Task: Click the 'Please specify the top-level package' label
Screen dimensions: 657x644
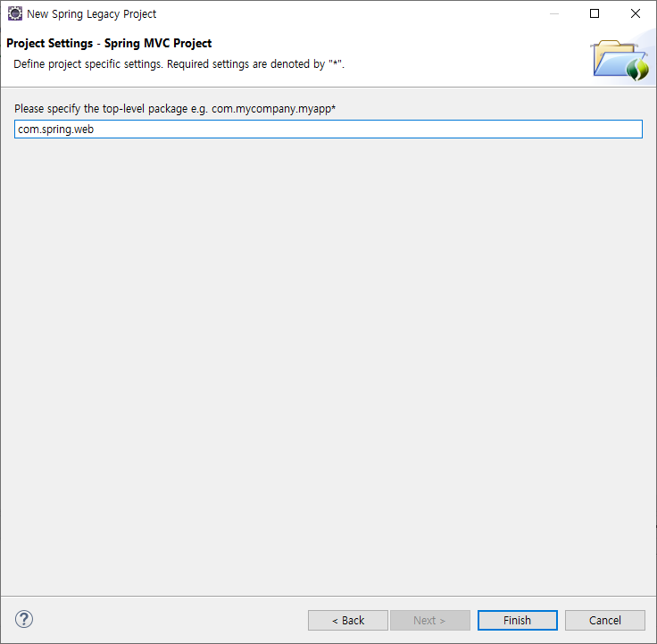Action: pyautogui.click(x=175, y=109)
